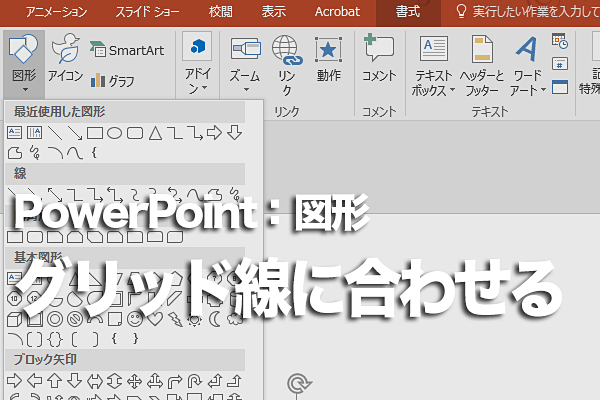Select up block arrow under ブロック矢印

pyautogui.click(x=54, y=381)
